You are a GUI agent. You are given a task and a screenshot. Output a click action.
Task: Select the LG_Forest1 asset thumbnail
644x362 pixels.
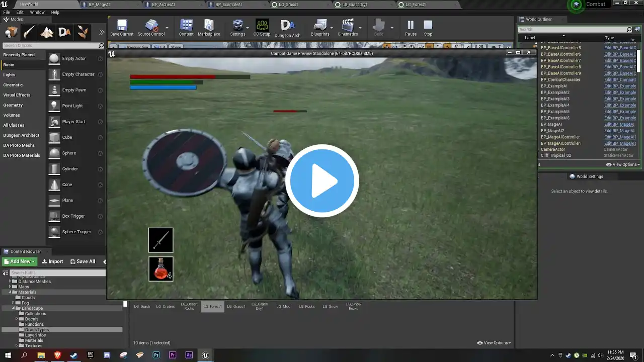pos(212,306)
